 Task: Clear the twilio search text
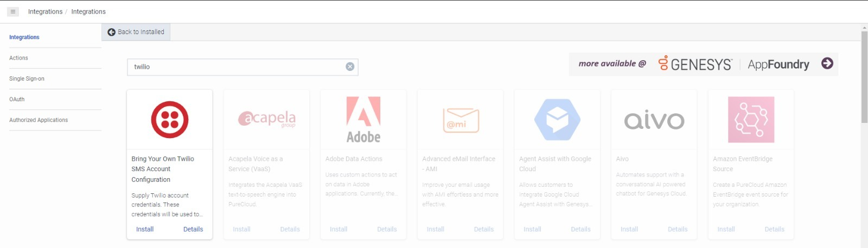(x=350, y=67)
